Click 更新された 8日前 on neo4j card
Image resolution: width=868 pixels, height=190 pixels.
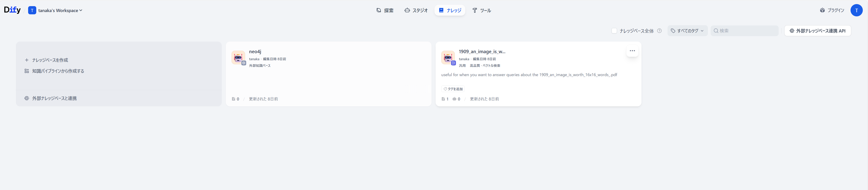tap(263, 99)
